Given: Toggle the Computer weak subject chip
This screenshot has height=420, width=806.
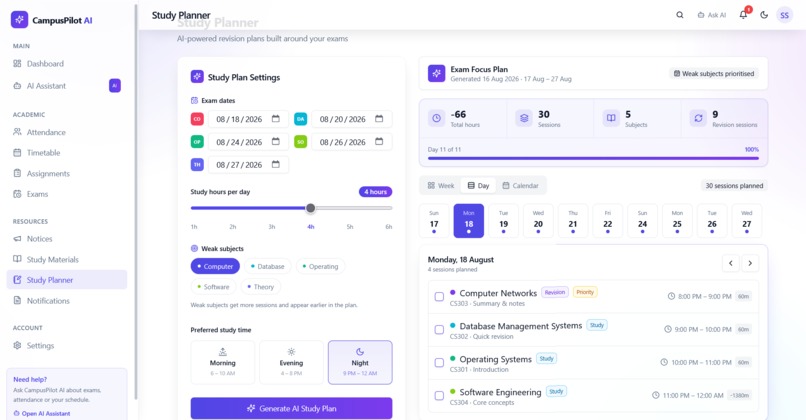Looking at the screenshot, I should [x=215, y=266].
